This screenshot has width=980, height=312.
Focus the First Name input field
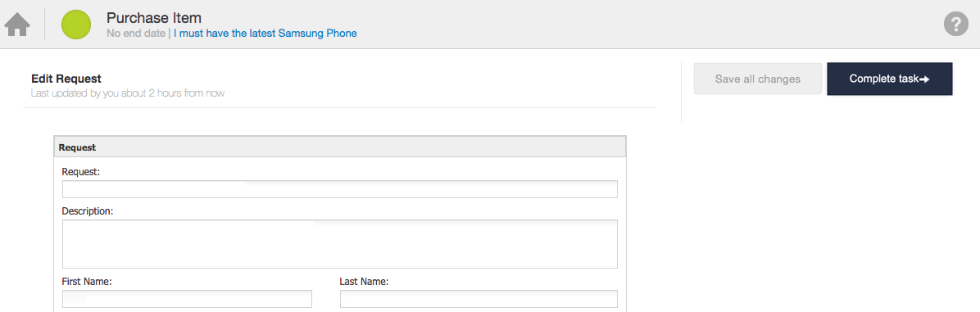(187, 299)
